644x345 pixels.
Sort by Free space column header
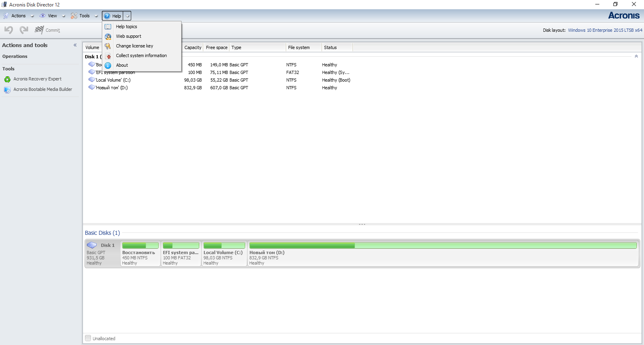[x=217, y=47]
